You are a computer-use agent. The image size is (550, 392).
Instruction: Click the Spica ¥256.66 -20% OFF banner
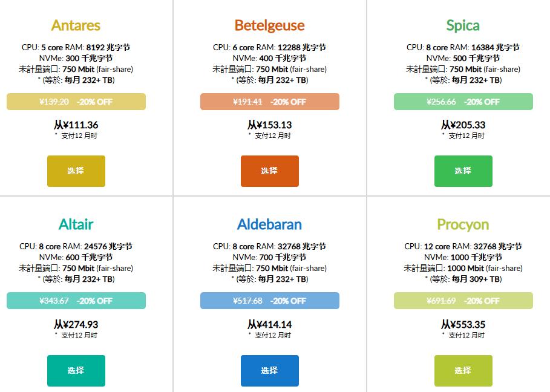[x=463, y=102]
